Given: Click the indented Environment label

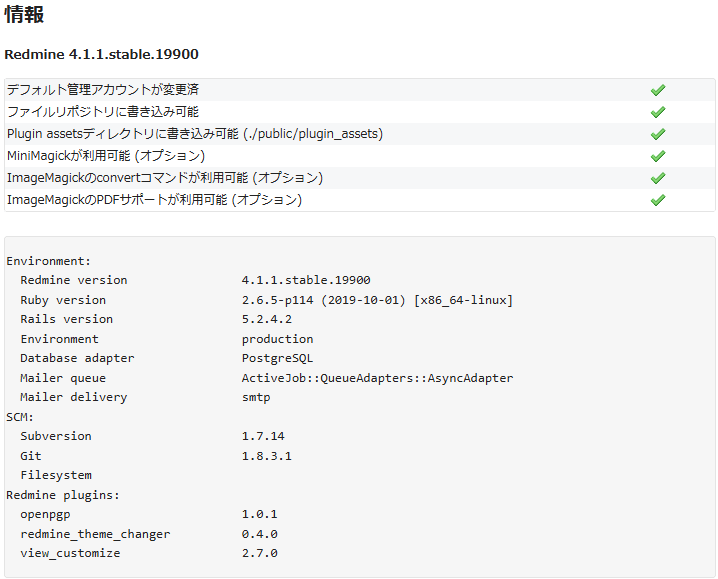Looking at the screenshot, I should (x=60, y=339).
